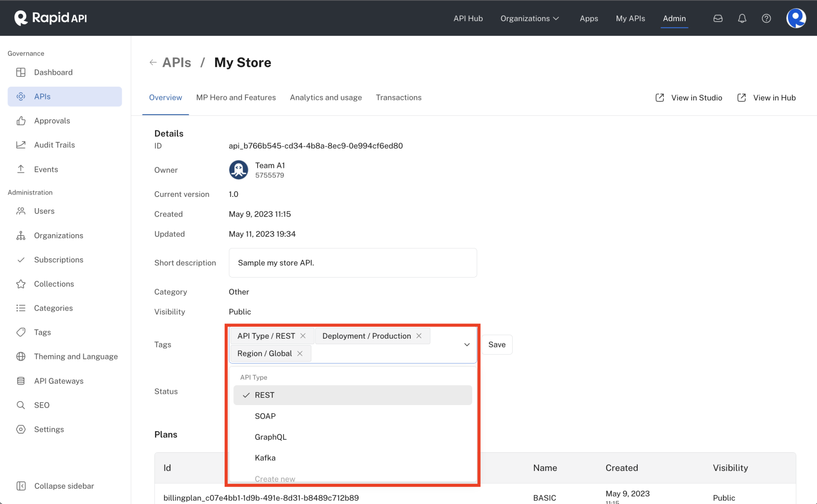817x504 pixels.
Task: Click the View in Studio link text
Action: (x=697, y=97)
